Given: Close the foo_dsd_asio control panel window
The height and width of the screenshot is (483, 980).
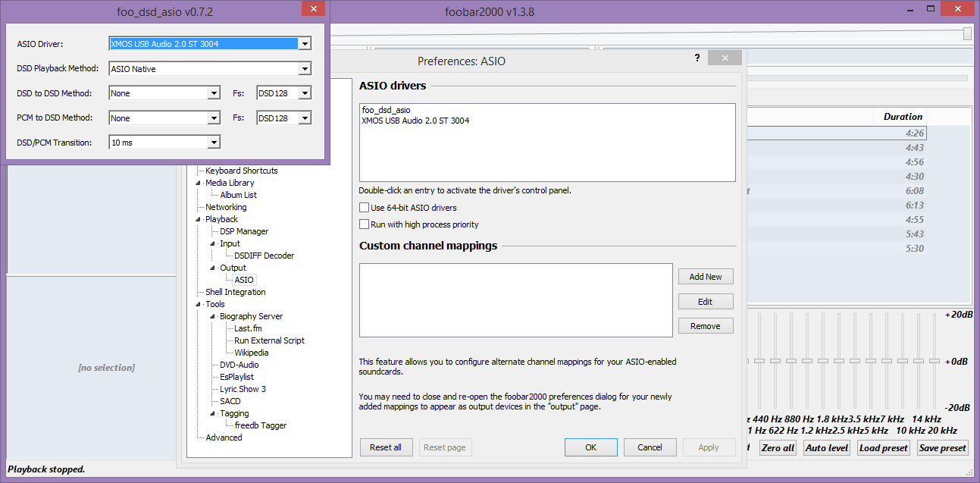Looking at the screenshot, I should click(312, 10).
